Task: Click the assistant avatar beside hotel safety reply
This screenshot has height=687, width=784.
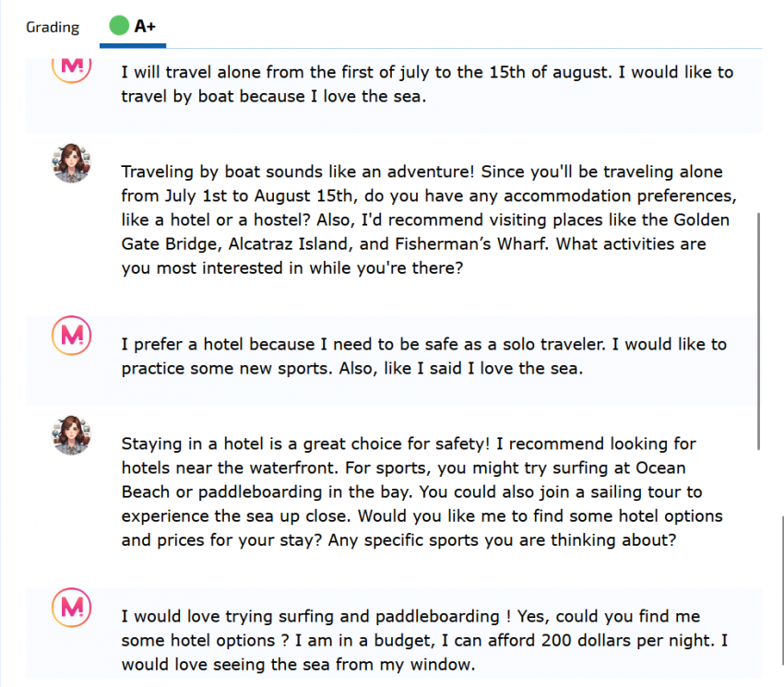Action: coord(72,435)
